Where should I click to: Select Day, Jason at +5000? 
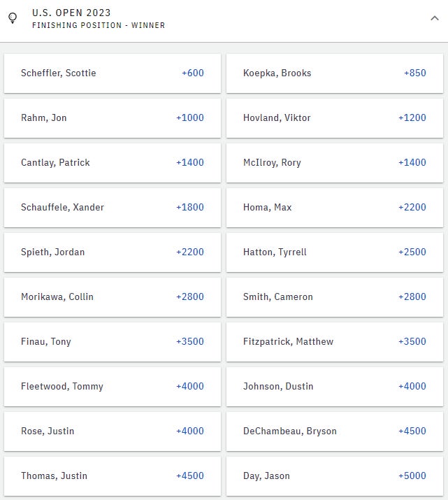[334, 476]
